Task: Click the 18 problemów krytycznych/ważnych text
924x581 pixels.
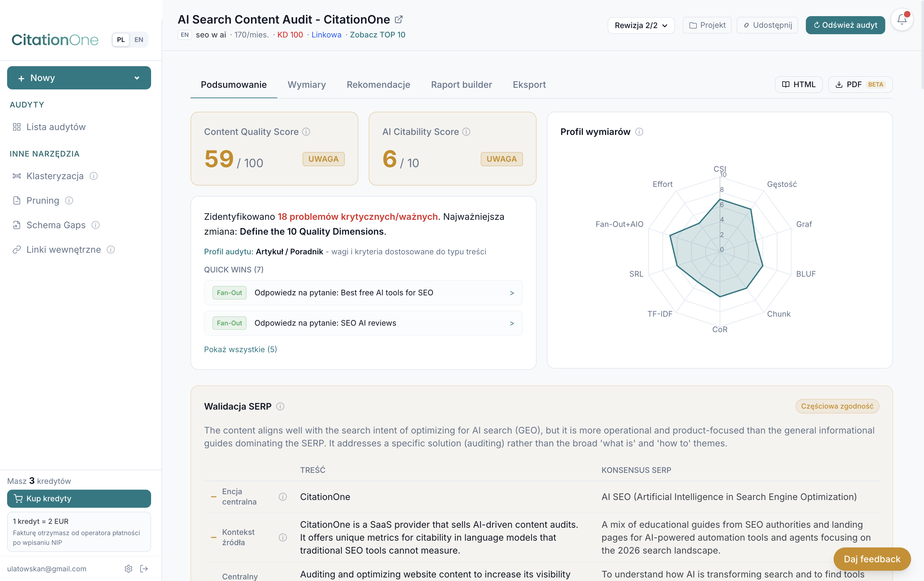Action: pyautogui.click(x=358, y=217)
